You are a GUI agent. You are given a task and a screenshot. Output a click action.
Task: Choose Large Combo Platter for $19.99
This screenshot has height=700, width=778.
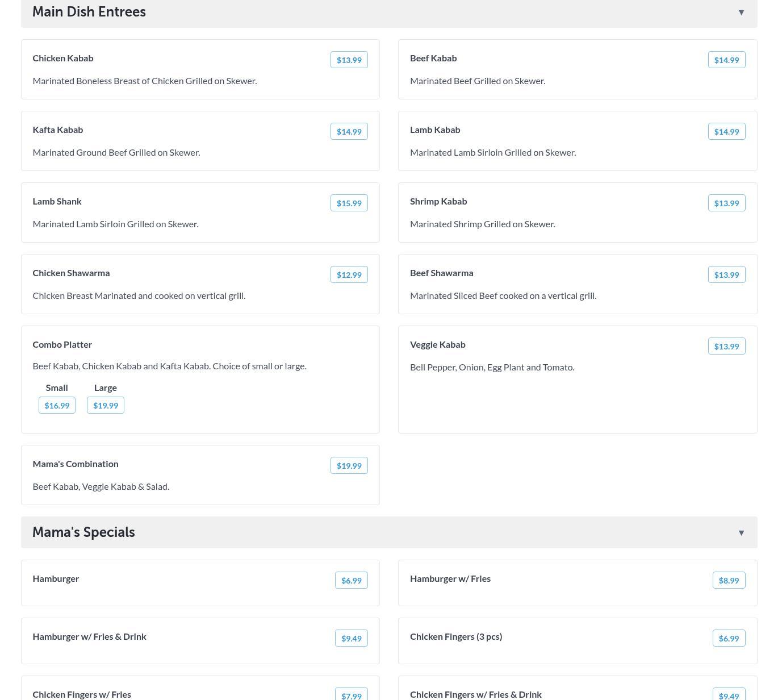click(106, 406)
